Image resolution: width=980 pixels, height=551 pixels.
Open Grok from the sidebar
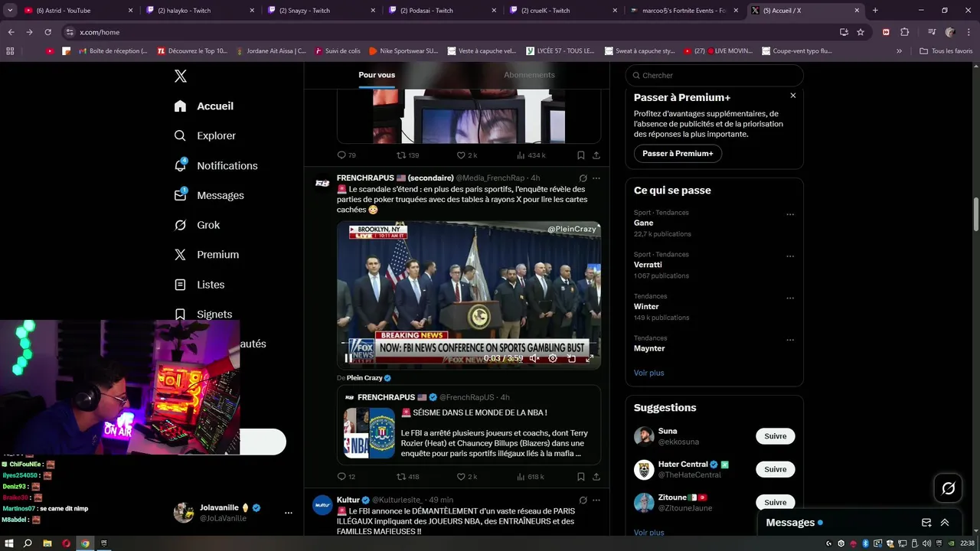(197, 225)
